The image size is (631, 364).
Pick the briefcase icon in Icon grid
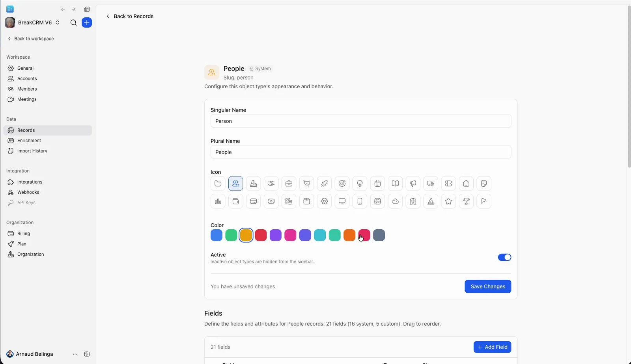(x=289, y=184)
